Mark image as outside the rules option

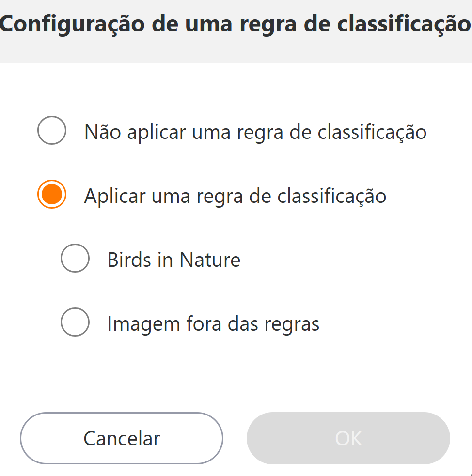tap(75, 322)
